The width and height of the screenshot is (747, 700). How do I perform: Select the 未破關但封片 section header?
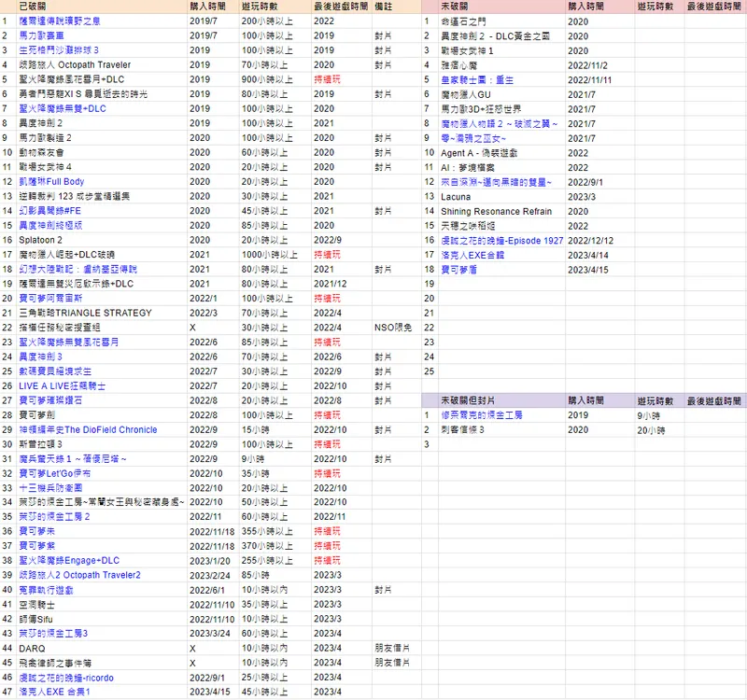point(467,399)
